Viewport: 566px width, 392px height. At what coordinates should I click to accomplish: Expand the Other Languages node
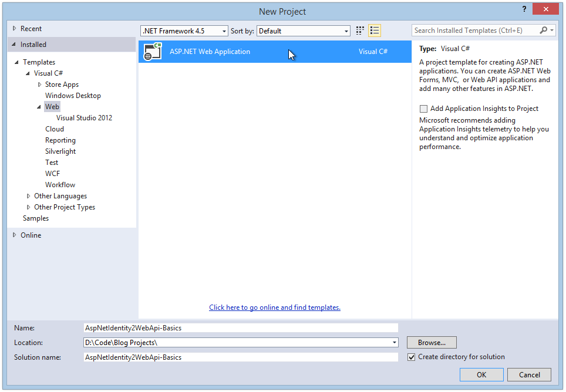[x=28, y=195]
